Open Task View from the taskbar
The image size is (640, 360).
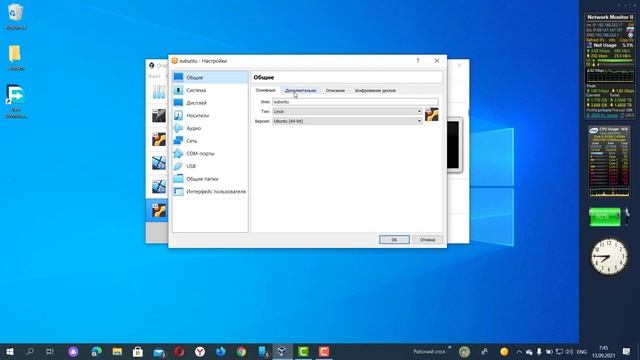tap(50, 351)
